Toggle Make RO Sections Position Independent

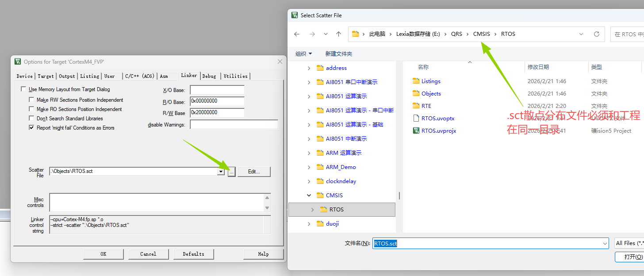click(x=31, y=109)
